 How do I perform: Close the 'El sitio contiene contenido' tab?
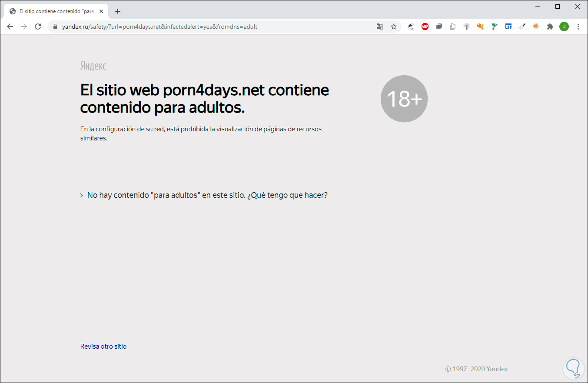(102, 11)
